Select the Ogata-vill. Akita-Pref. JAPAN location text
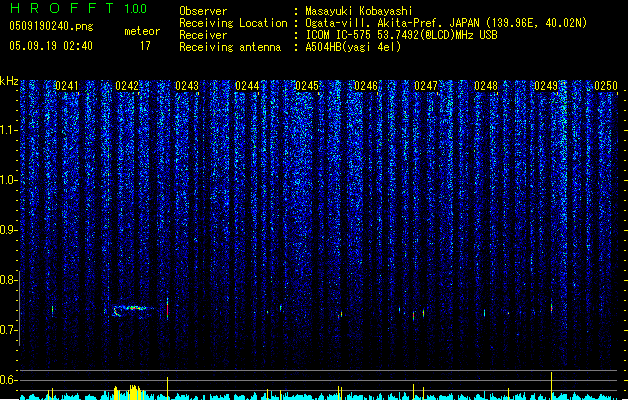Screen dimensions: 629x400 tap(446, 23)
